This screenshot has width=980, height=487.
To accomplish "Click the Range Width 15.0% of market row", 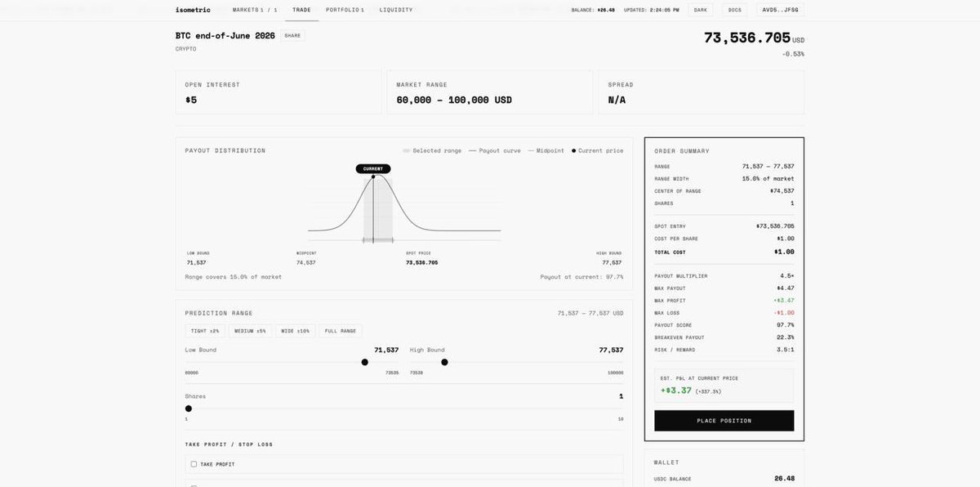I will tap(724, 178).
